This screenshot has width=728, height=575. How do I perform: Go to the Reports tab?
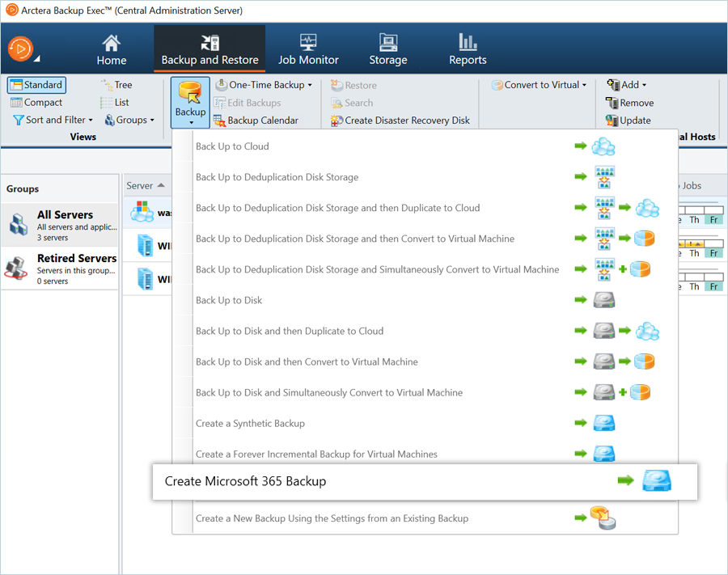(x=468, y=49)
